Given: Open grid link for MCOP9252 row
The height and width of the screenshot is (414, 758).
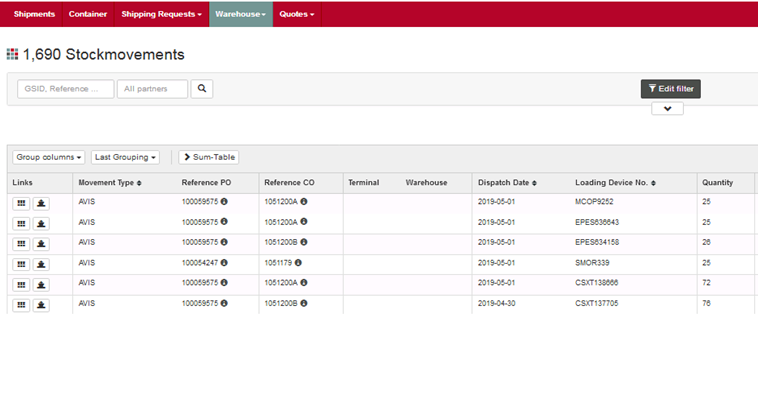Looking at the screenshot, I should point(21,204).
